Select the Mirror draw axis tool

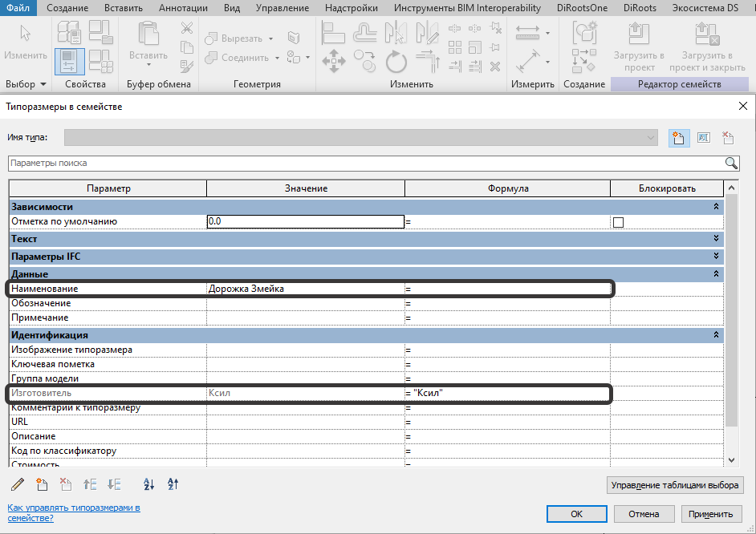pyautogui.click(x=427, y=33)
